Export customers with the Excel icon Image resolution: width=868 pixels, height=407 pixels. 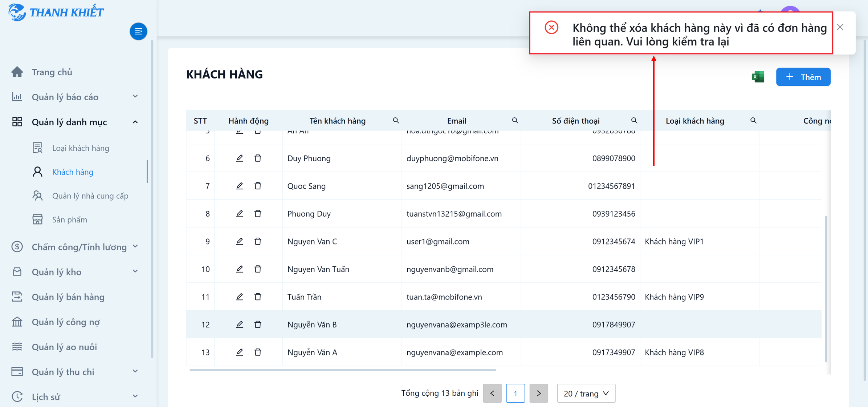point(758,77)
